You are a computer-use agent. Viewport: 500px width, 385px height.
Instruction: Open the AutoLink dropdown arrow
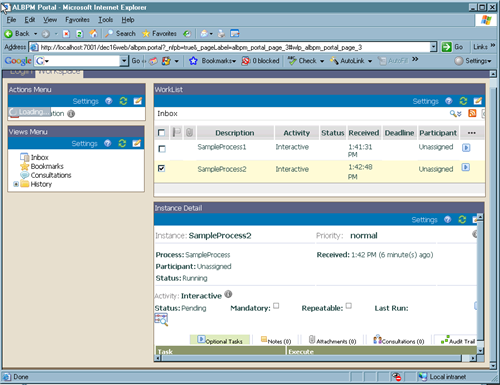[370, 61]
